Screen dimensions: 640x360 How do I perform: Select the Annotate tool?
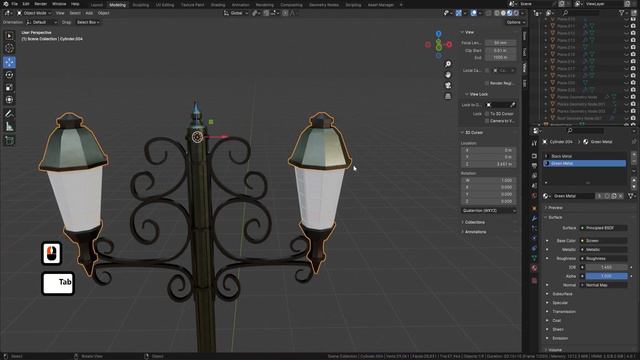point(9,113)
